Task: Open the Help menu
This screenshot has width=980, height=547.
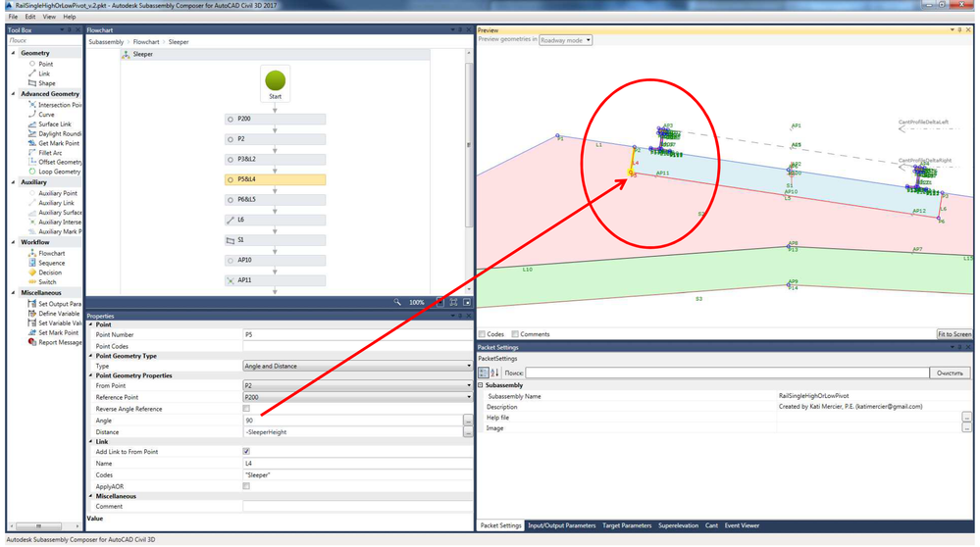Action: pos(70,17)
